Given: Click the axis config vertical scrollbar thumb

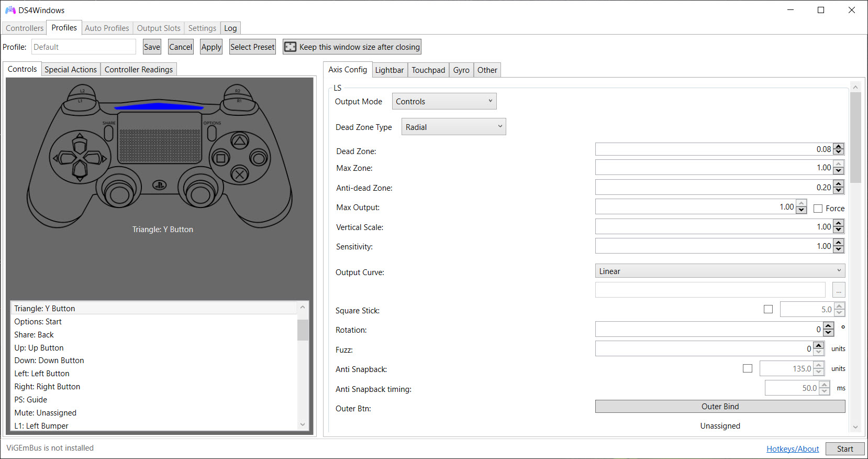Looking at the screenshot, I should (855, 138).
